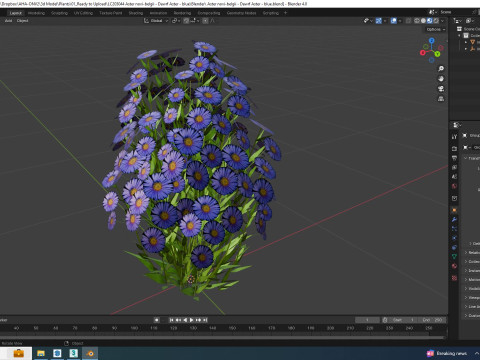Screen dimensions: 480x360
Task: Open the Texture Paint workspace tab
Action: [111, 13]
